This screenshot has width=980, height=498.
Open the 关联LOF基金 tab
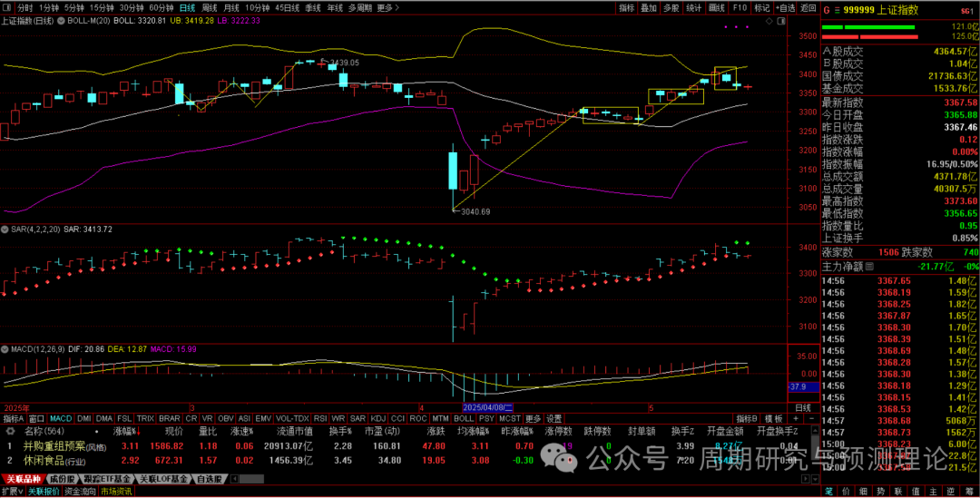tap(165, 479)
